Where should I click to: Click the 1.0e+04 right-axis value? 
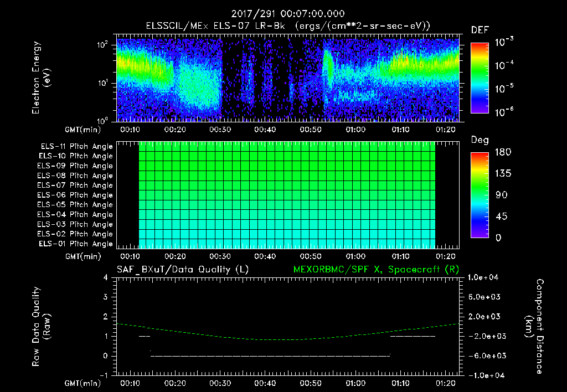[x=483, y=277]
